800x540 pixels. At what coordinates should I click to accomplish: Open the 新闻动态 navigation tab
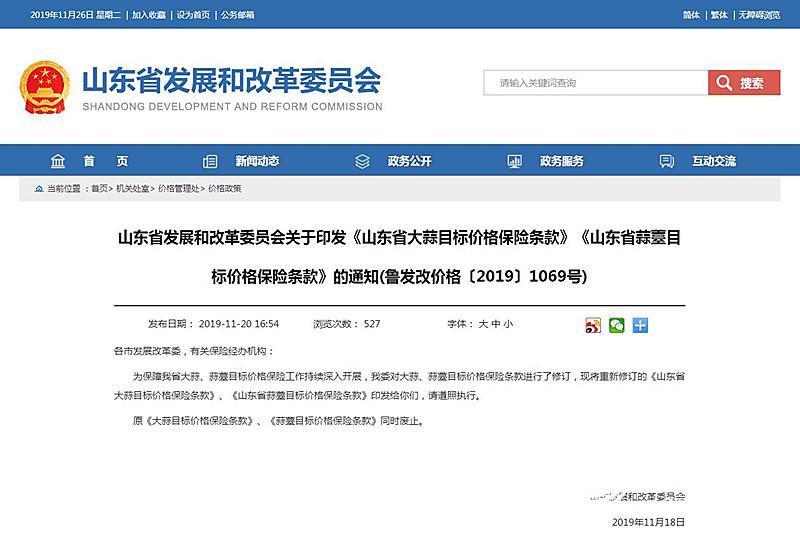tap(257, 161)
